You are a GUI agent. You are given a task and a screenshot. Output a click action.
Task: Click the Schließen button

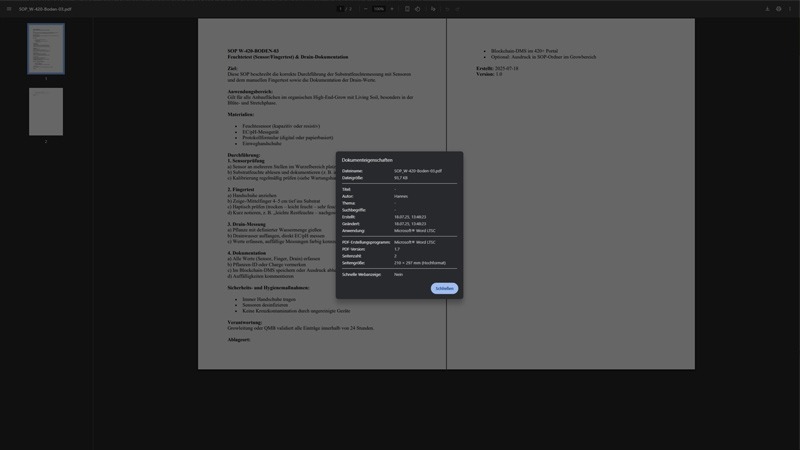point(444,288)
